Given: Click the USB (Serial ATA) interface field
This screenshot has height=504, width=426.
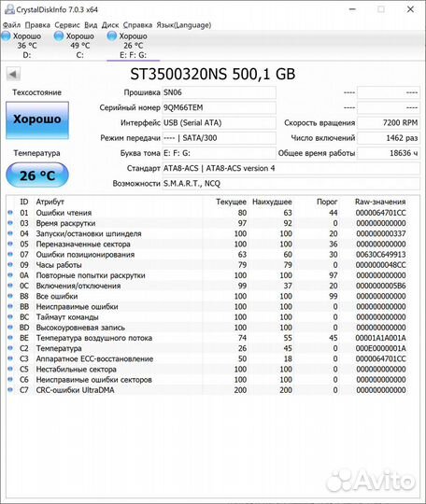Looking at the screenshot, I should (x=219, y=123).
